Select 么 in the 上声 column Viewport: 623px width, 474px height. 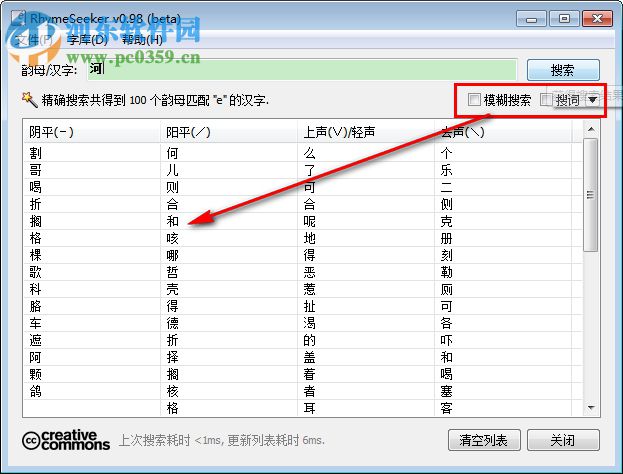coord(310,153)
